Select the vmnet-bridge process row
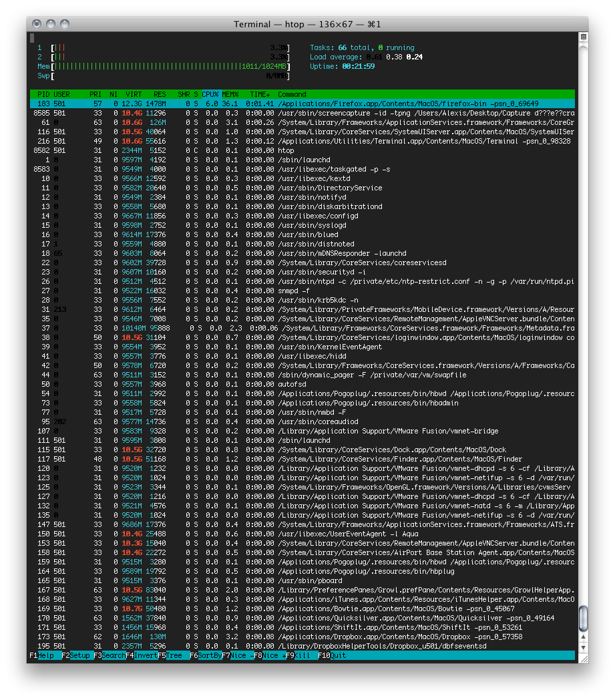 pos(302,431)
